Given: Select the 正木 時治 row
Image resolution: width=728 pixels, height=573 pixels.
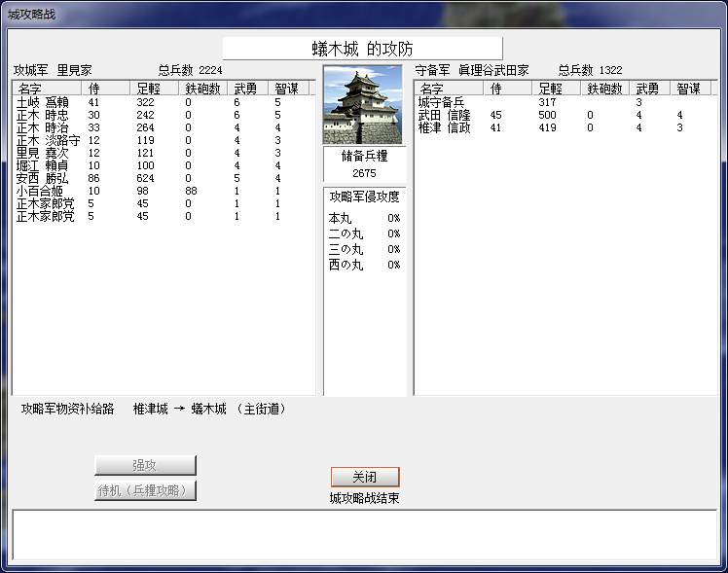Looking at the screenshot, I should coord(163,127).
